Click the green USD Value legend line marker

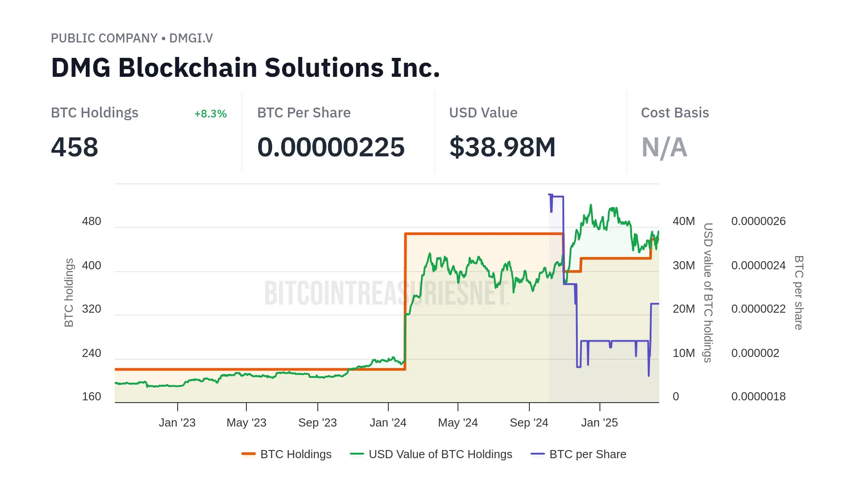357,454
